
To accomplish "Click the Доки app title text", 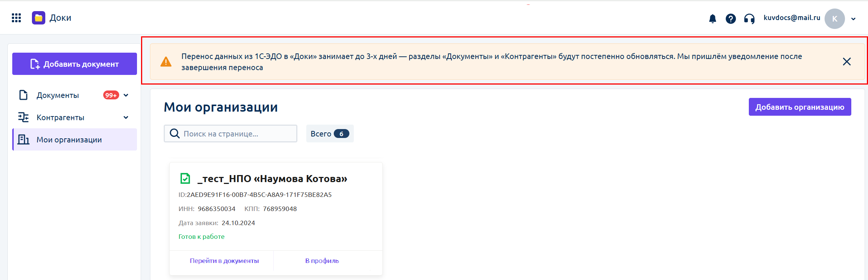I will [61, 18].
